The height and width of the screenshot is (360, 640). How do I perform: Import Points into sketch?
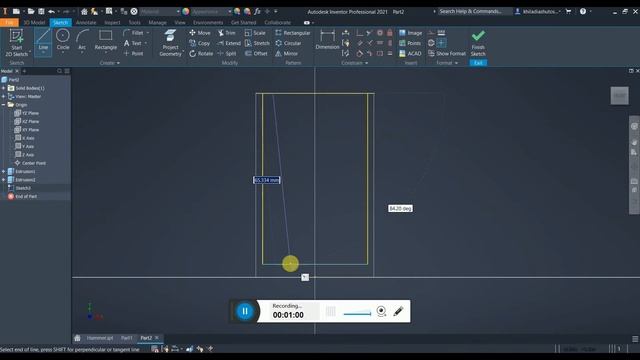(410, 43)
